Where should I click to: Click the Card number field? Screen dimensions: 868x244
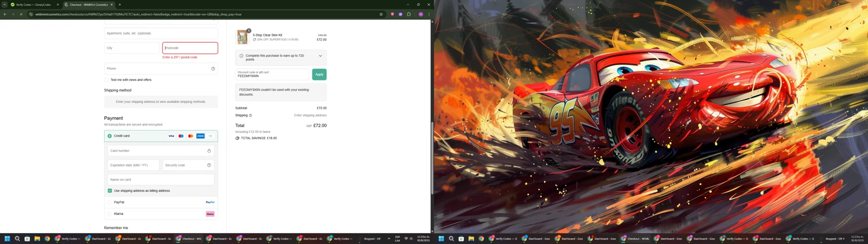(161, 150)
